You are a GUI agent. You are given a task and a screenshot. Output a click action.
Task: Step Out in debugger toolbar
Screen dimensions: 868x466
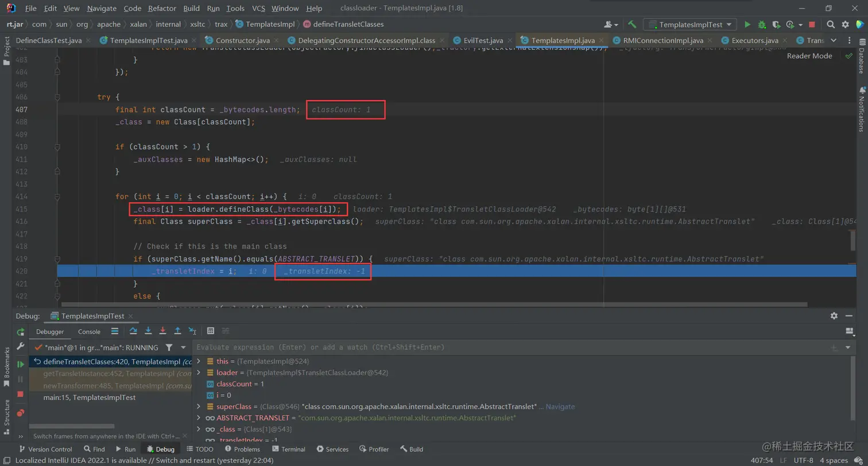(177, 331)
